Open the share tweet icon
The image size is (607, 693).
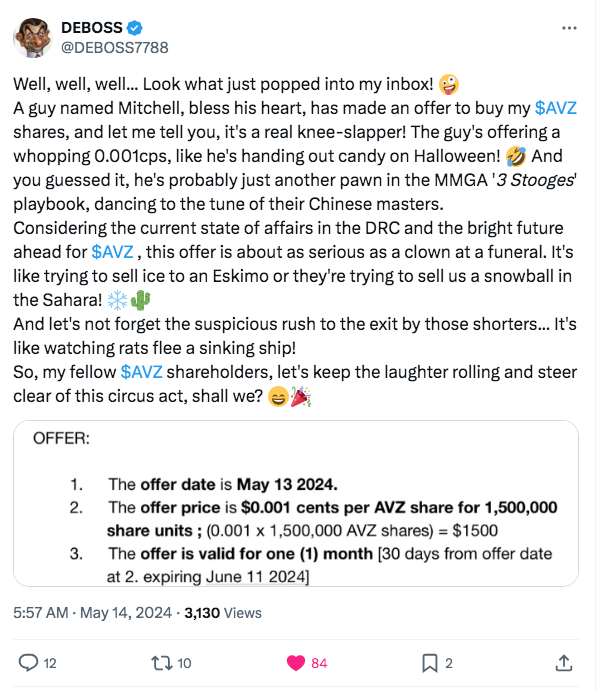[563, 662]
